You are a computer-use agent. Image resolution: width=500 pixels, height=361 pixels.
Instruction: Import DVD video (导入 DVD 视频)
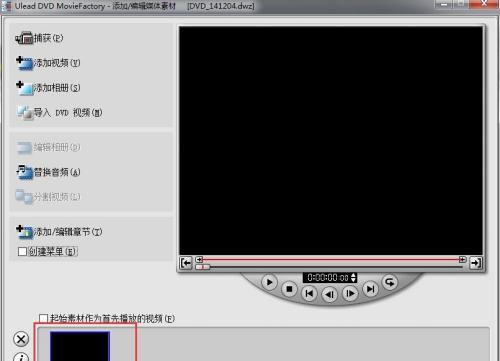point(59,113)
